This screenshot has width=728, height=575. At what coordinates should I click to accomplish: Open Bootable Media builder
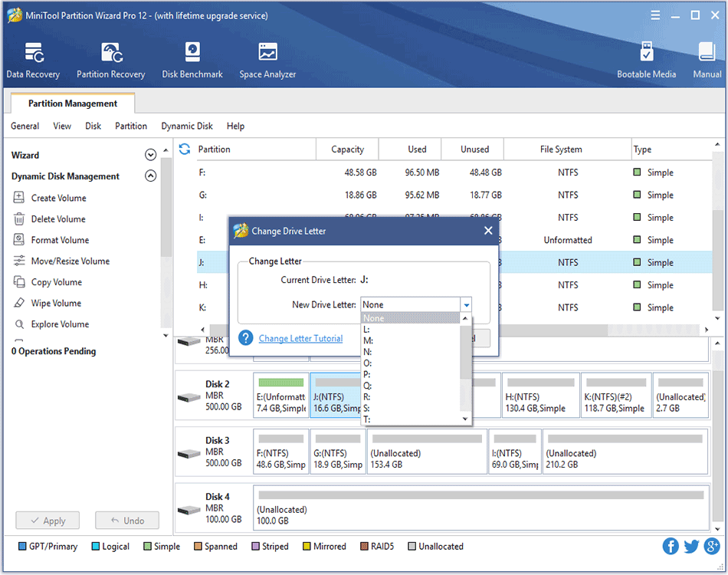tap(646, 61)
